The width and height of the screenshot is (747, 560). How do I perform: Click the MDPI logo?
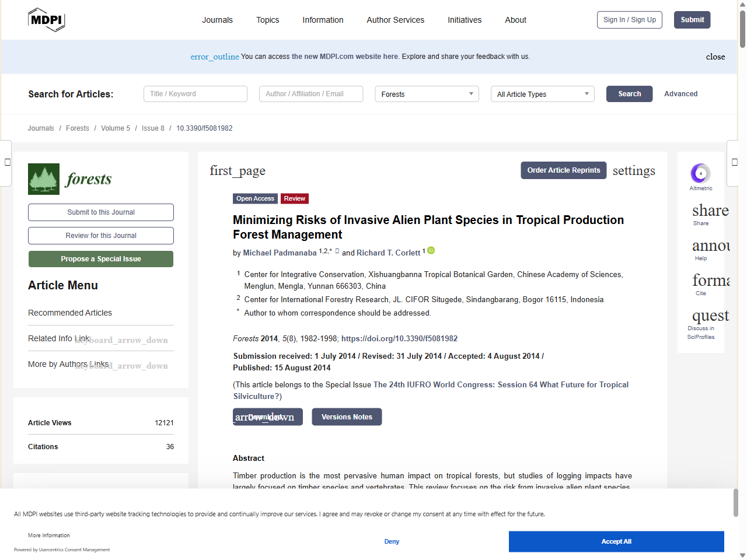click(x=46, y=20)
